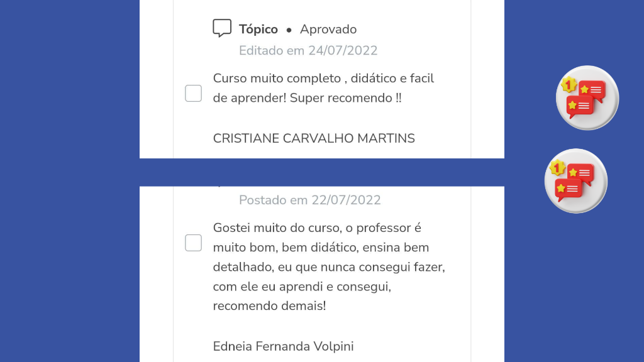Tick the checkbox beside Cristiane's review
The height and width of the screenshot is (362, 644).
193,94
